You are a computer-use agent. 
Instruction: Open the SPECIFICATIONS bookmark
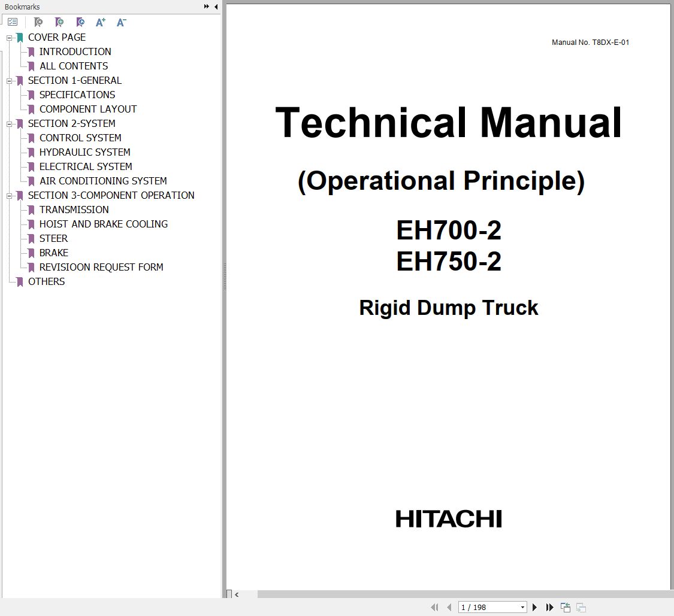tap(77, 95)
